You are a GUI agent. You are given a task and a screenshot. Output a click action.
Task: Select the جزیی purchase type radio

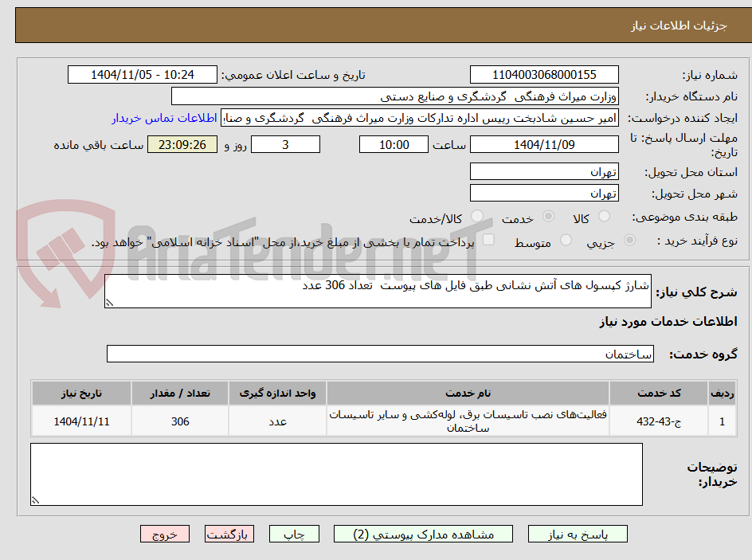(629, 240)
